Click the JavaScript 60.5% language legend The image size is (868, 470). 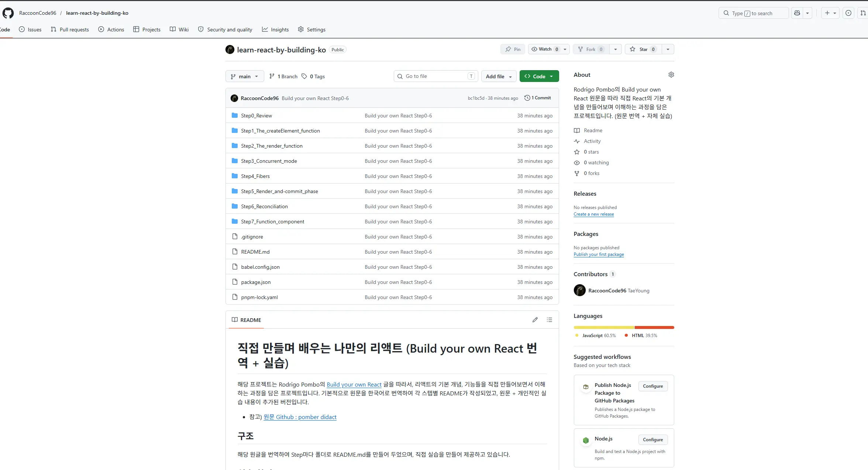point(596,336)
